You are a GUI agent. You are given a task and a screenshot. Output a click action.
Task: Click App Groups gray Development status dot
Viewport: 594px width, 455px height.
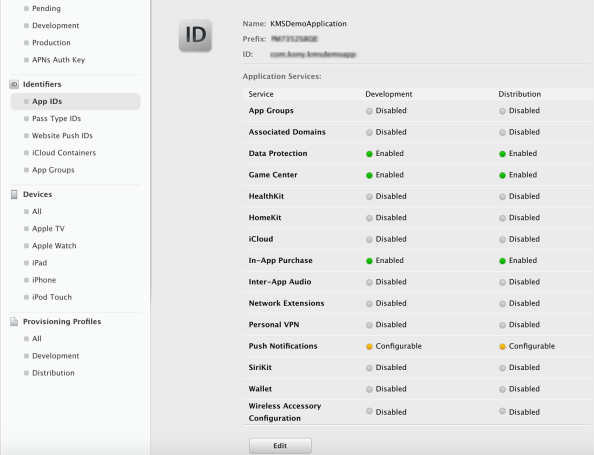(369, 111)
